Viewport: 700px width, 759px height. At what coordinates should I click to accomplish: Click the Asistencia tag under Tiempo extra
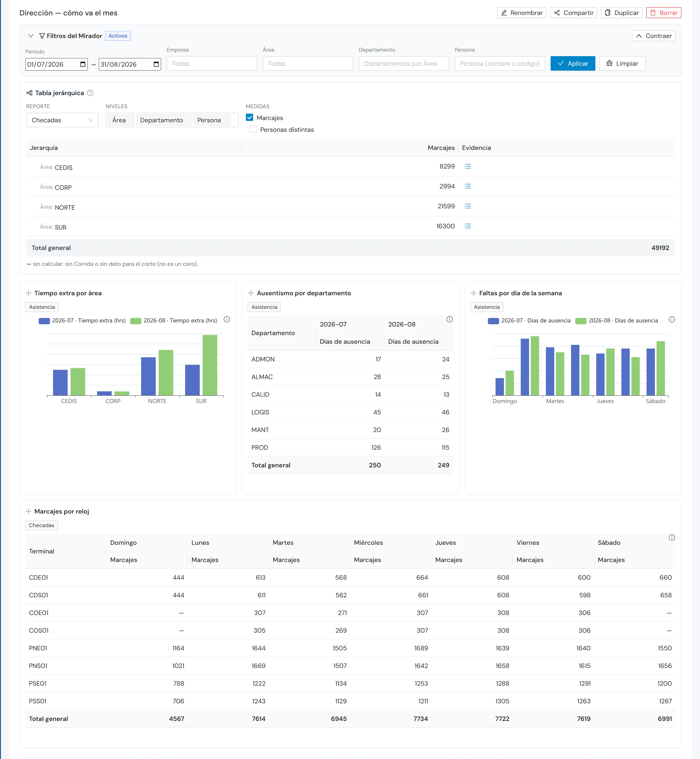pyautogui.click(x=42, y=307)
